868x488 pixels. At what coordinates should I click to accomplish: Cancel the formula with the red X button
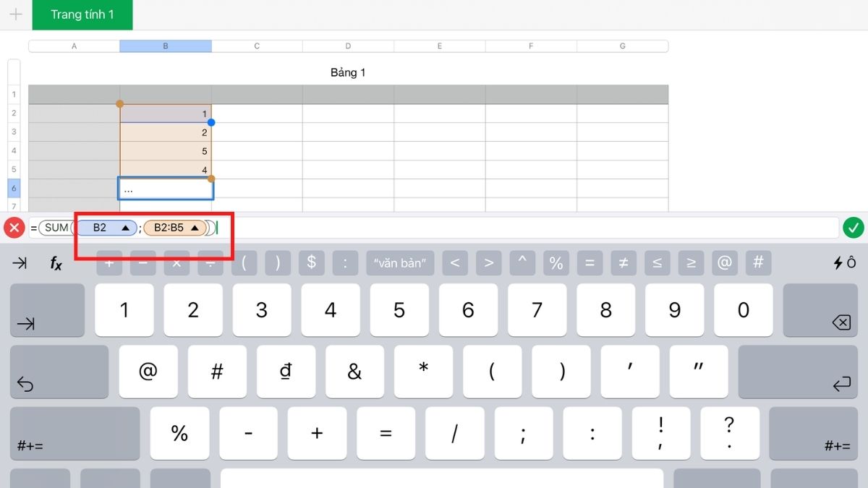coord(14,228)
